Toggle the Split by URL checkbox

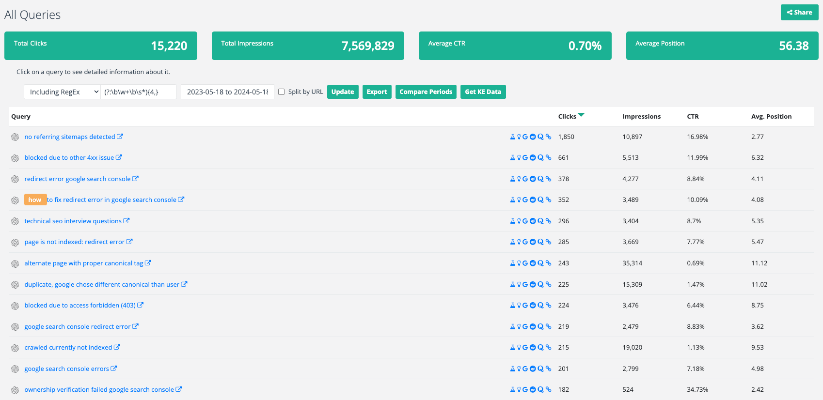(281, 92)
